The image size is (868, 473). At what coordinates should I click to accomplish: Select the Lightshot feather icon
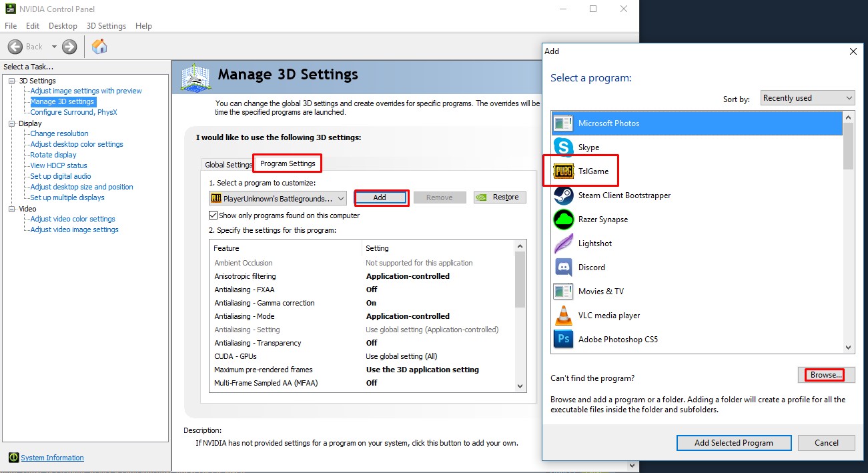coord(564,244)
